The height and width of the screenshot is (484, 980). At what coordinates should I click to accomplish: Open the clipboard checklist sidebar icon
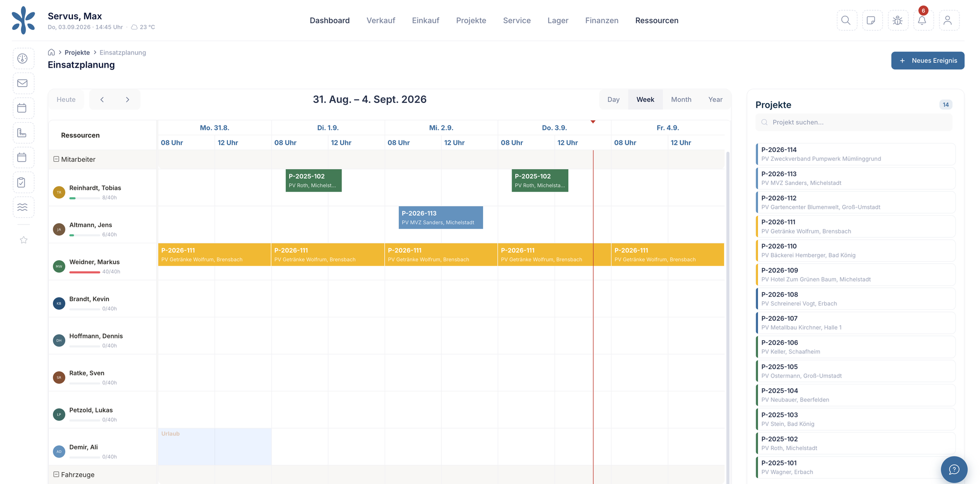tap(23, 182)
